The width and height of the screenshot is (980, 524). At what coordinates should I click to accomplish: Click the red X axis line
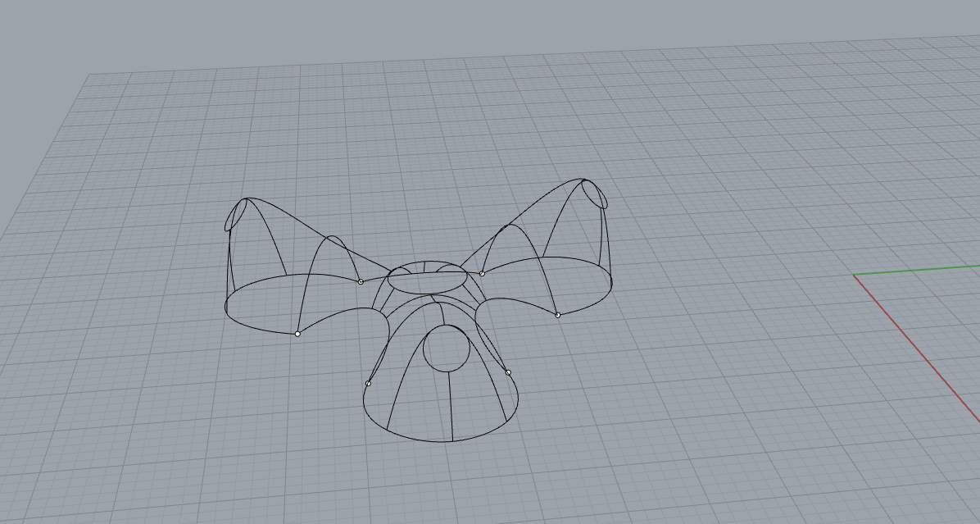pos(916,348)
